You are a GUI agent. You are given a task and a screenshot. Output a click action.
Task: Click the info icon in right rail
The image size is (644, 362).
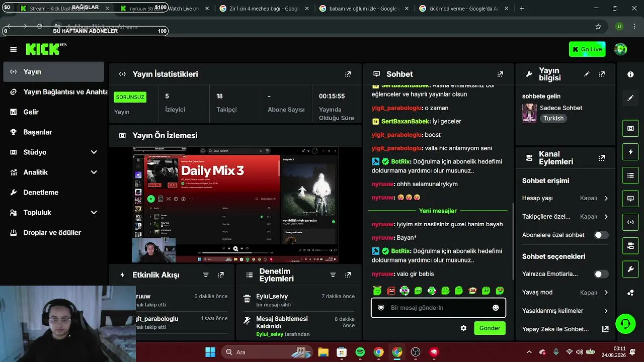tap(630, 74)
